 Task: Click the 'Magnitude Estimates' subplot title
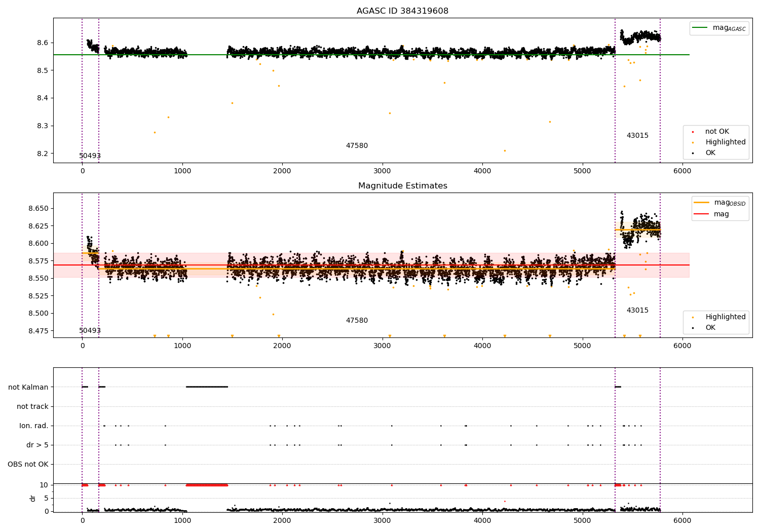[x=402, y=186]
